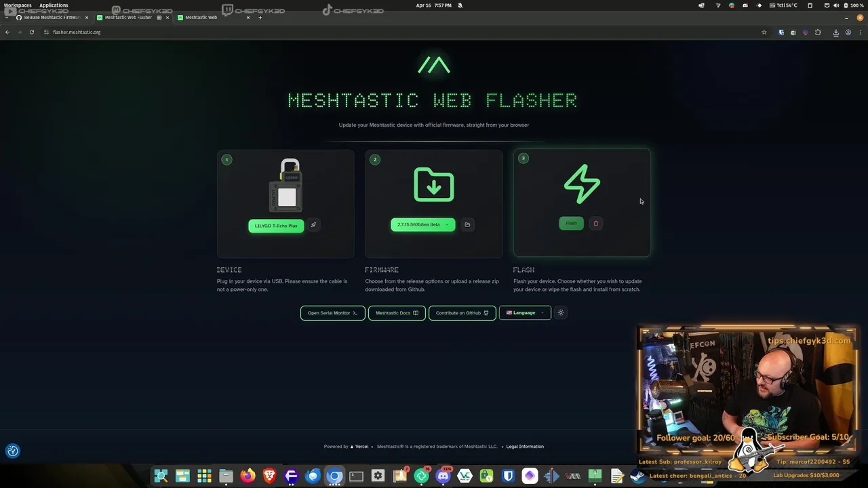
Task: Click the firmware download folder graphic
Action: tap(434, 184)
